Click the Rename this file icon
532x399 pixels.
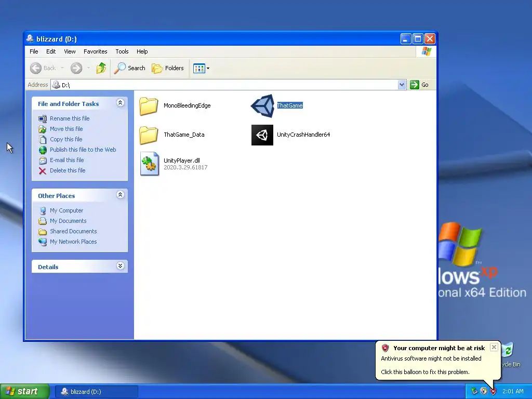[x=43, y=119]
